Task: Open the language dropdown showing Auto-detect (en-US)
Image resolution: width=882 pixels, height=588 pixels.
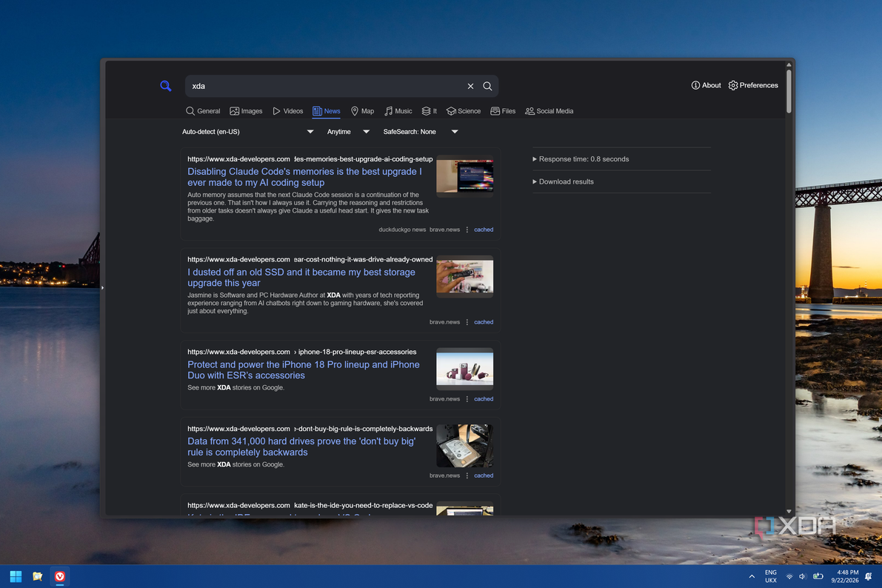Action: (247, 132)
